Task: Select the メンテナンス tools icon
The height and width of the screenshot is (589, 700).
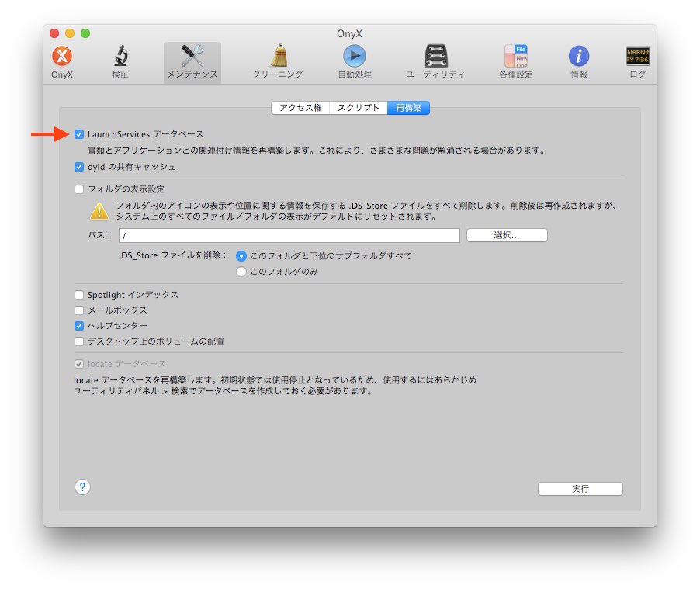Action: 192,57
